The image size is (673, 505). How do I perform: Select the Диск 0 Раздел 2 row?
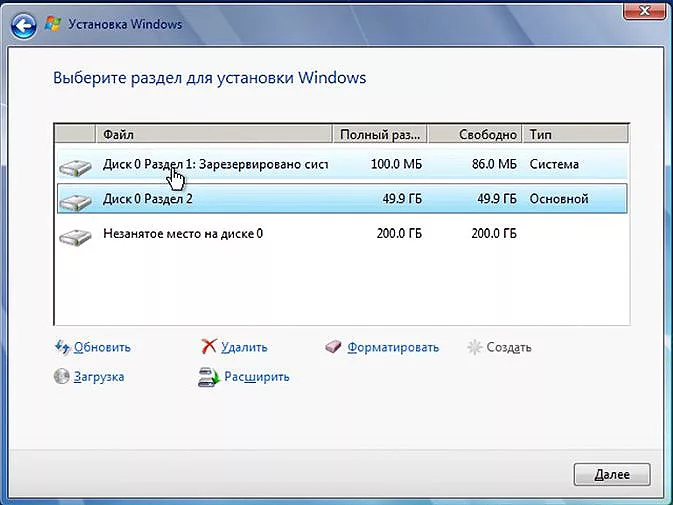(x=342, y=199)
